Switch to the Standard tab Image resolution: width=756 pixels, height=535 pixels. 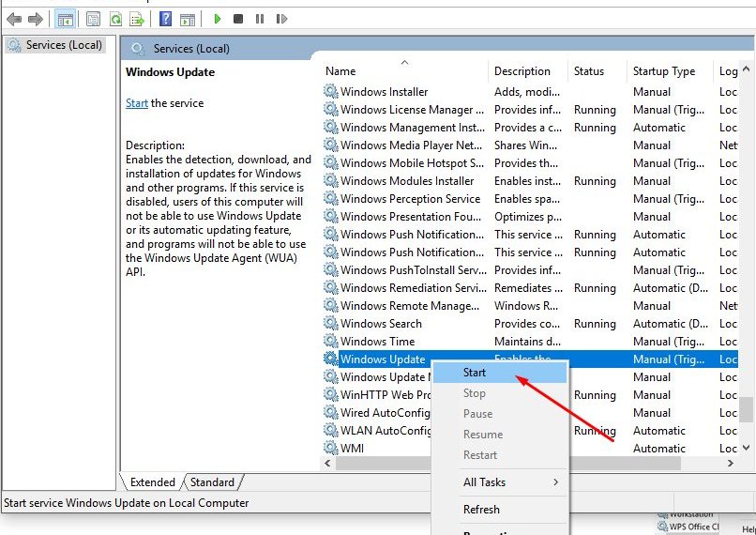point(212,481)
